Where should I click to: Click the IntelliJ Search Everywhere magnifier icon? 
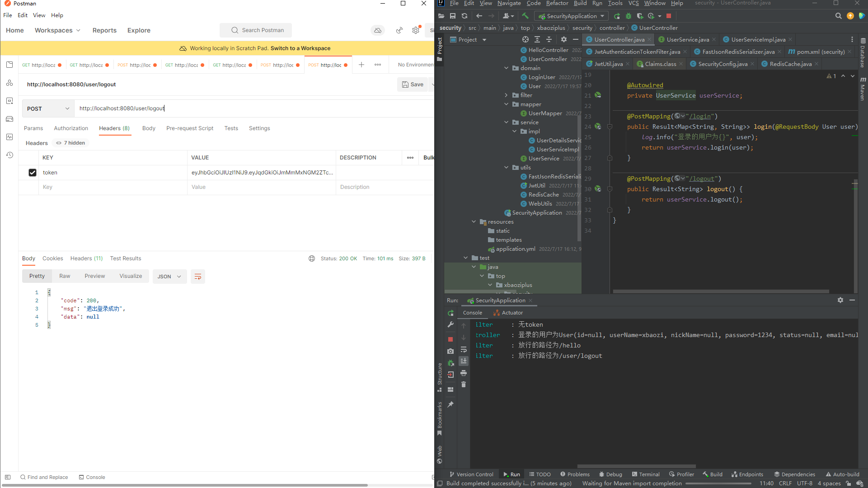coord(838,16)
